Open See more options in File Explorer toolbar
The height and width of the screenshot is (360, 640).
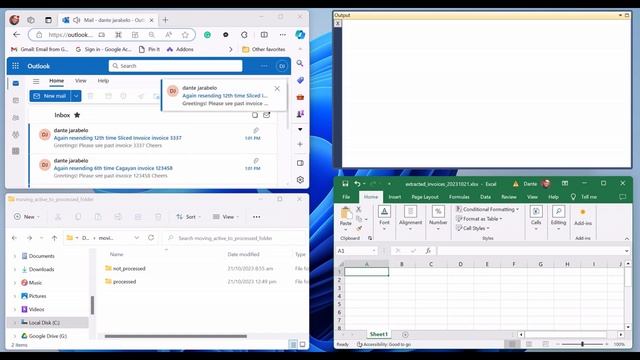256,217
